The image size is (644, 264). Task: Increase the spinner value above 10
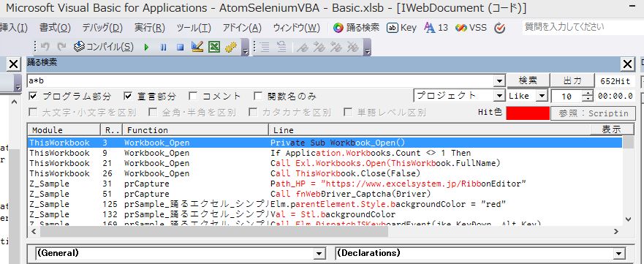pos(588,93)
